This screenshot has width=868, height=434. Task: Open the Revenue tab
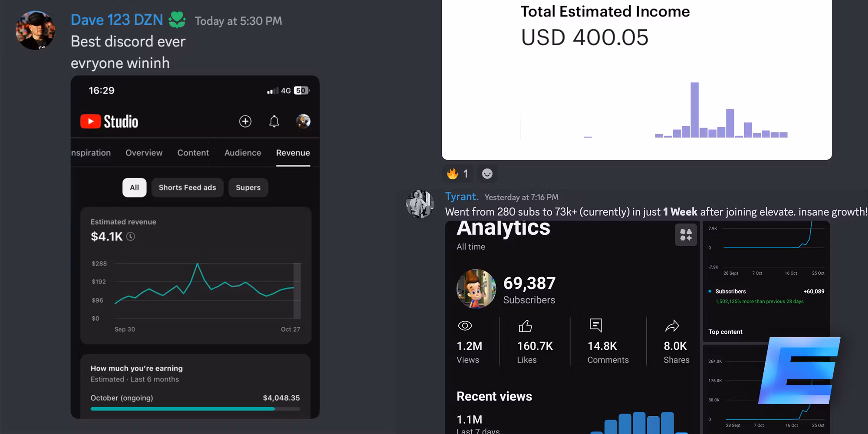(293, 153)
